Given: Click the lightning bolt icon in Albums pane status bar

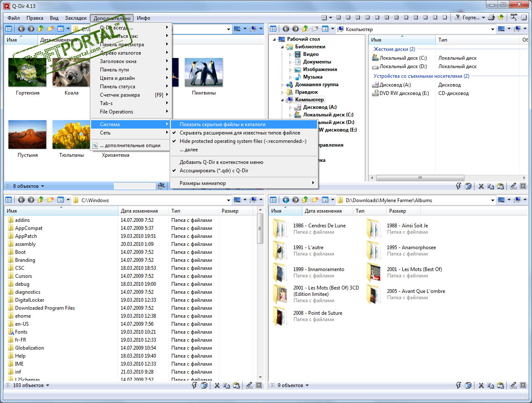Looking at the screenshot, I should click(459, 385).
